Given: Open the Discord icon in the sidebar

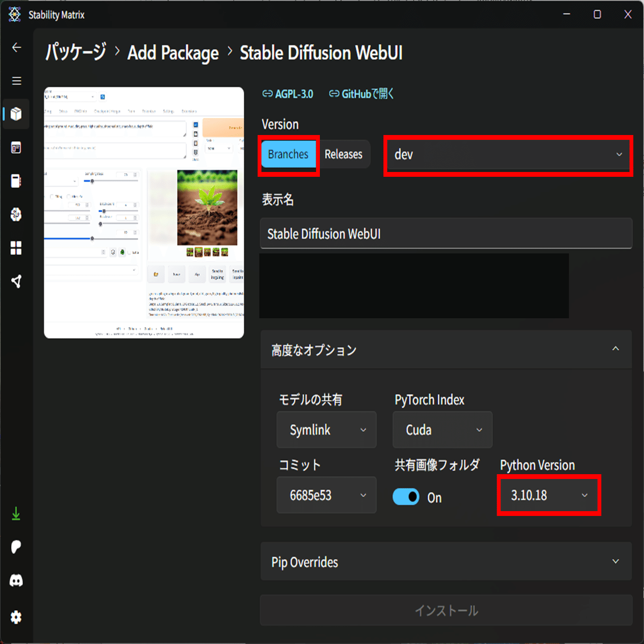Looking at the screenshot, I should point(16,580).
